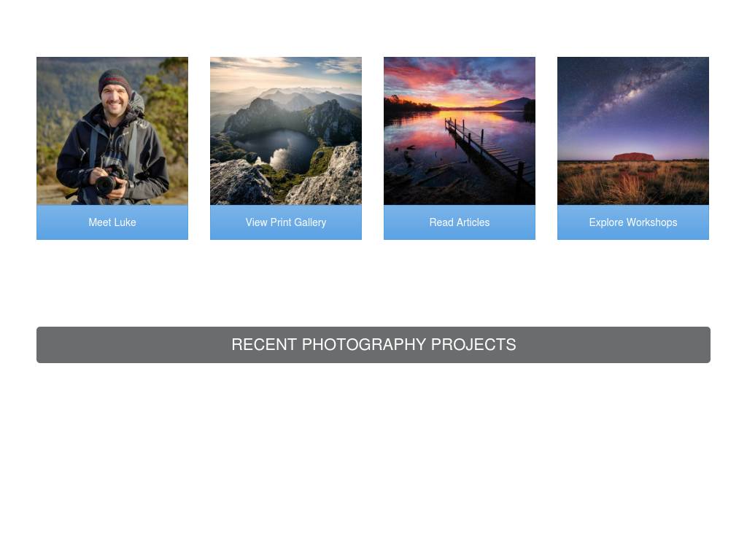Click the dark alpine lake in the photo

275,149
